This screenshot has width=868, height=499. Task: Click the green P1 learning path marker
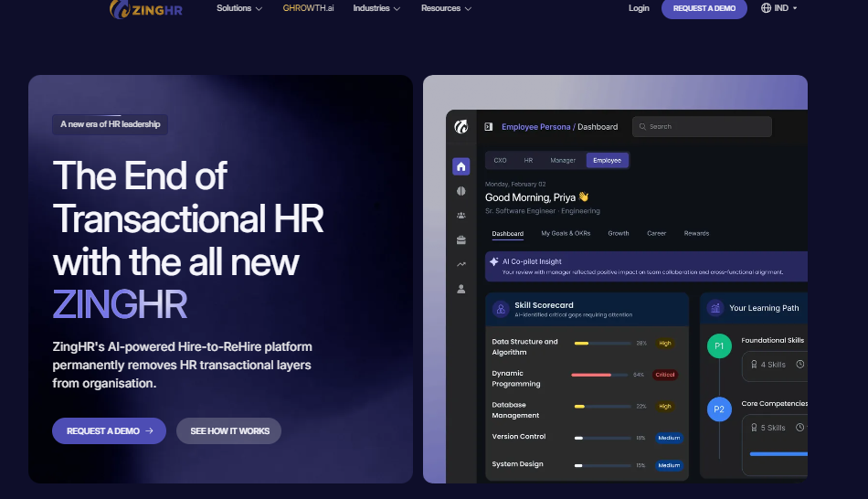(x=719, y=346)
